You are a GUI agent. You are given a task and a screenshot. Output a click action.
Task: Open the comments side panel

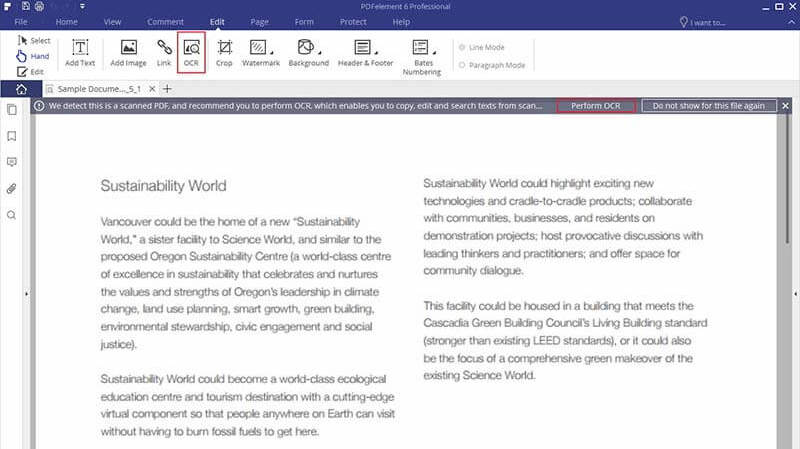[x=12, y=162]
